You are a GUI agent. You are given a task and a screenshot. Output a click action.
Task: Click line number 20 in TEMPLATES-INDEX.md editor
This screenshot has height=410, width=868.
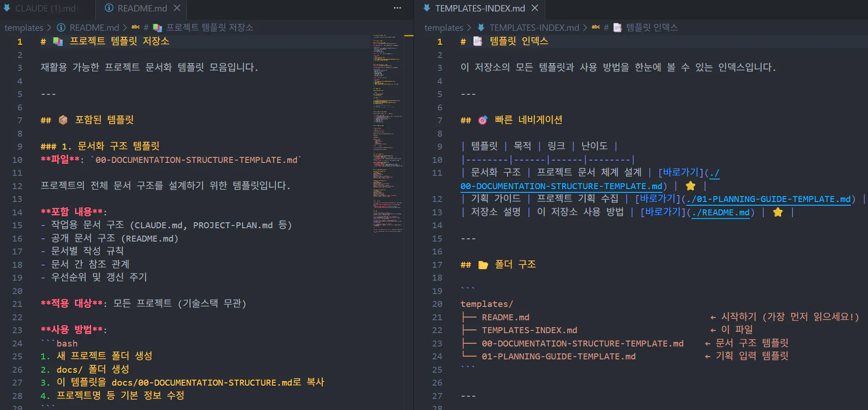click(437, 304)
